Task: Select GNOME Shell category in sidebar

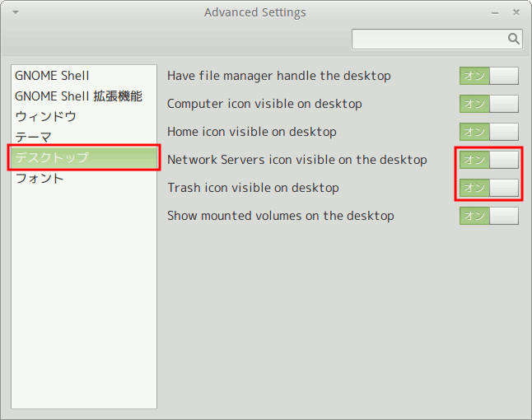Action: 52,76
